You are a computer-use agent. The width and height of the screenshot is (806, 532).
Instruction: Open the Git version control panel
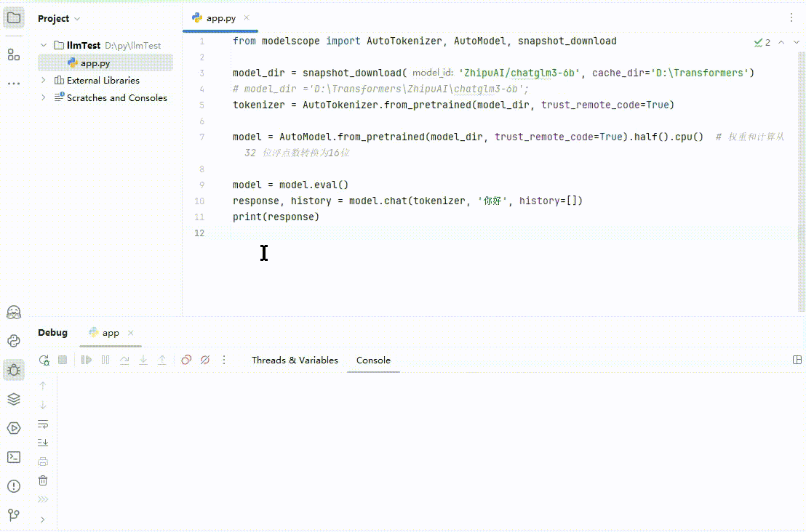point(14,515)
